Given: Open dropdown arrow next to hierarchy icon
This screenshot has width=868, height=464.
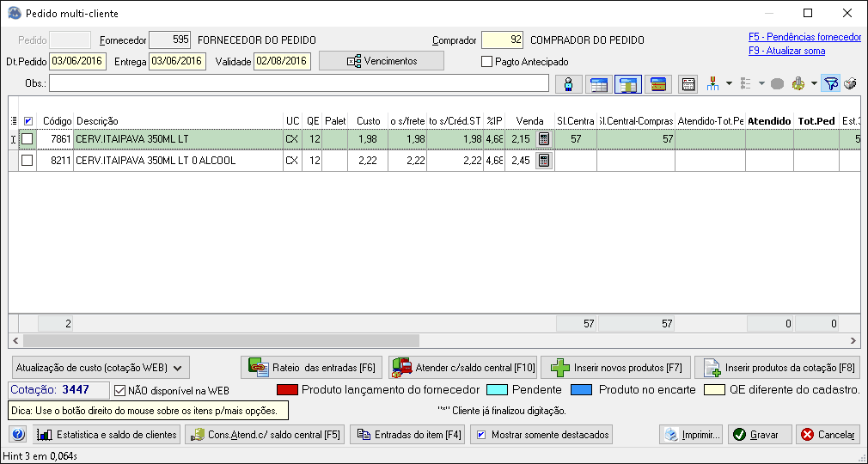Looking at the screenshot, I should tap(729, 83).
